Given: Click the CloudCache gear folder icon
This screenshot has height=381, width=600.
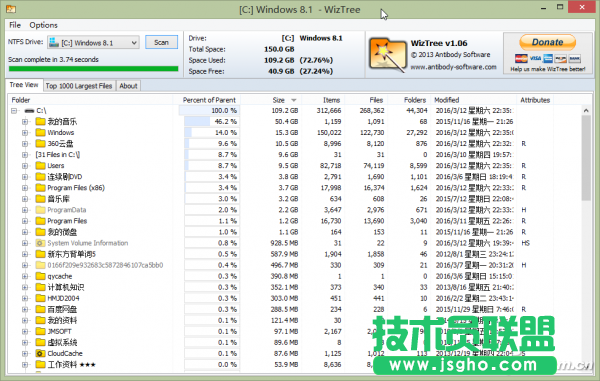Looking at the screenshot, I should 40,353.
